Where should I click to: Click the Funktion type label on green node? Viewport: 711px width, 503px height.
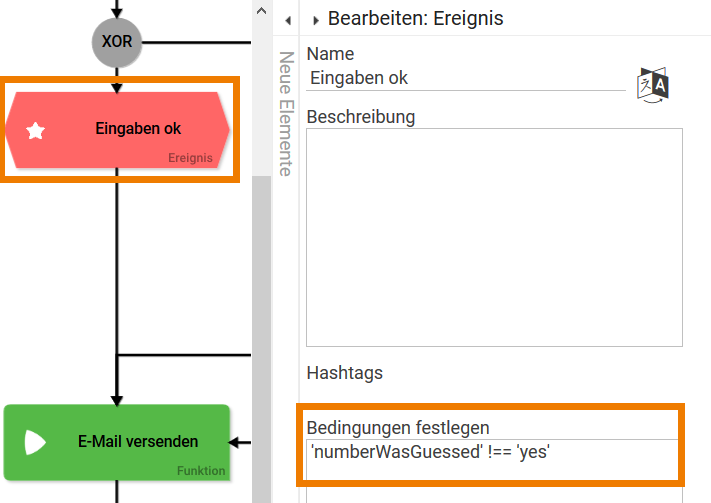click(x=201, y=470)
